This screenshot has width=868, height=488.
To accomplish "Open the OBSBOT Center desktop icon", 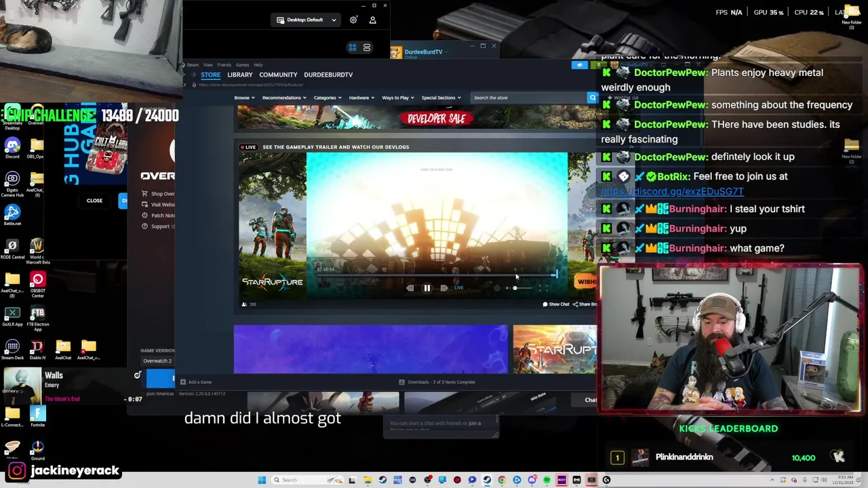I will point(37,283).
